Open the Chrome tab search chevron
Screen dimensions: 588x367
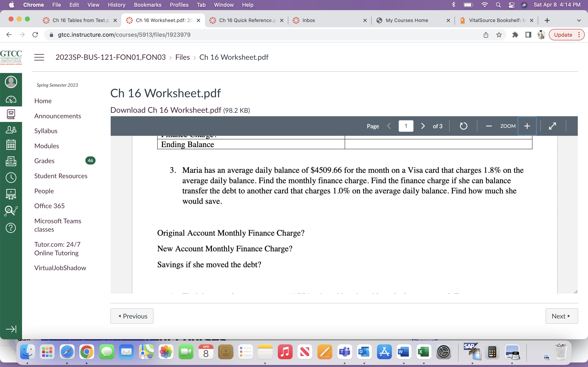coord(579,20)
